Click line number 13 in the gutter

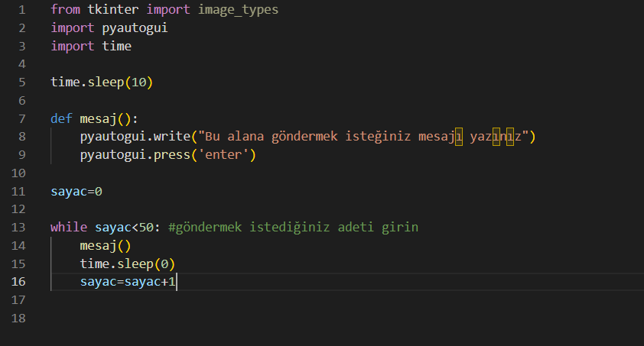(18, 227)
